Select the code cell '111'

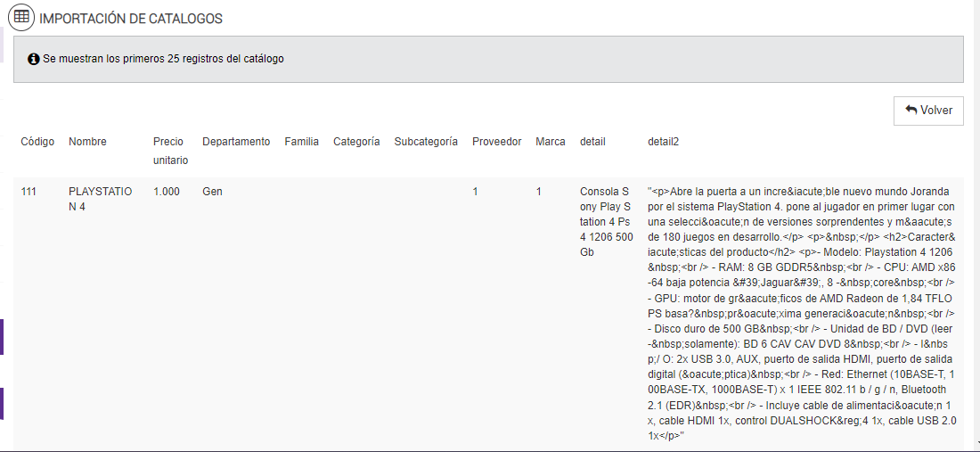pos(29,192)
